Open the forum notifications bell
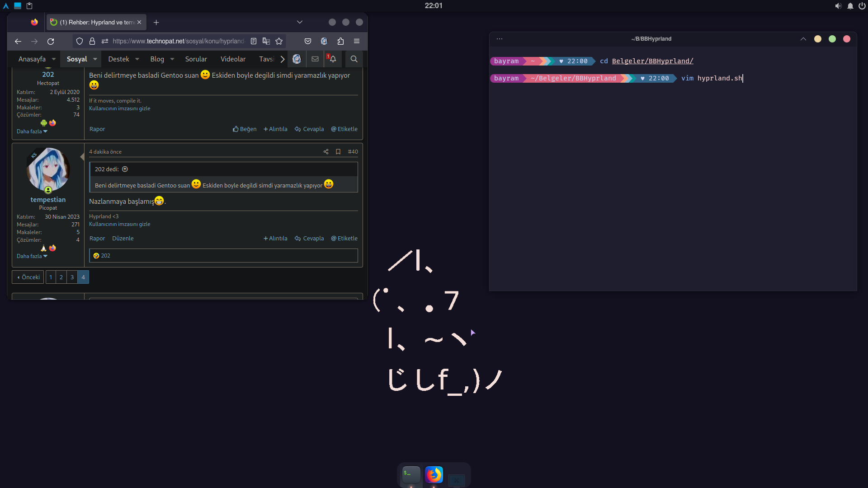Viewport: 868px width, 488px height. point(332,59)
